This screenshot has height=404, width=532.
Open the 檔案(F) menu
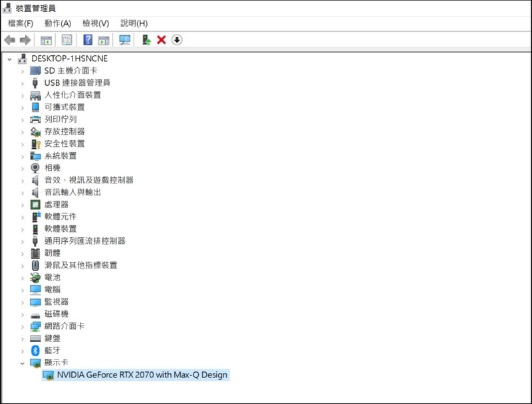click(21, 23)
